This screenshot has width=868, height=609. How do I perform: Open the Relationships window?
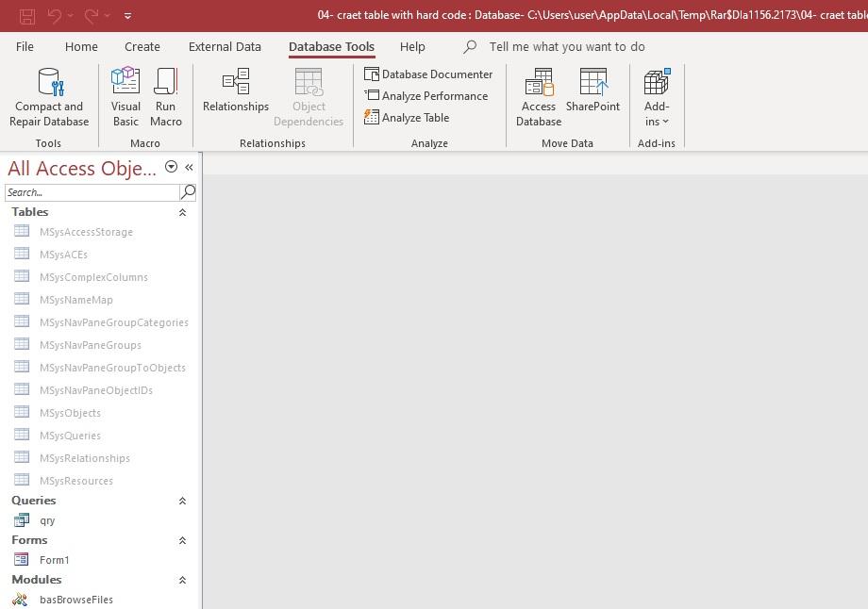236,91
